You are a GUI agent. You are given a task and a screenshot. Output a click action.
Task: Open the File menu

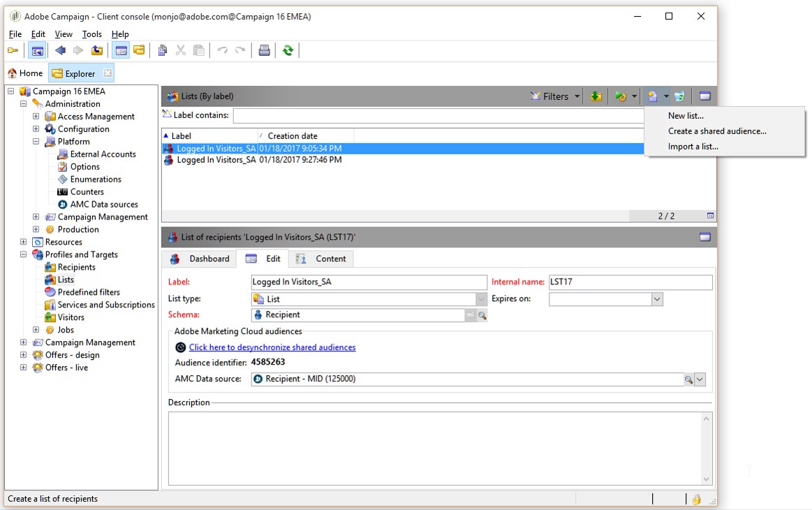coord(15,34)
